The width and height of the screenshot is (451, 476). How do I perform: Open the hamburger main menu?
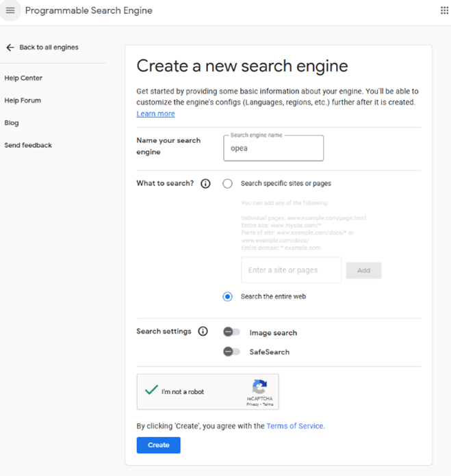point(10,10)
